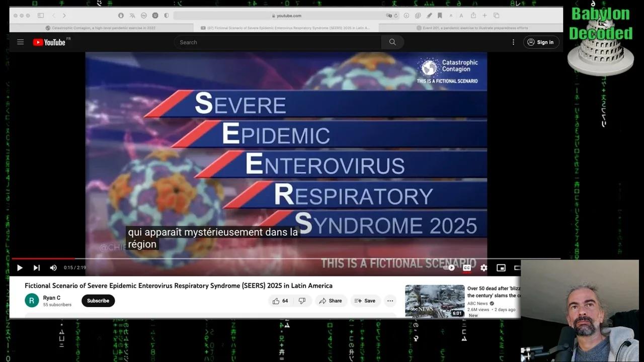
Task: Open Safari downloads button
Action: point(407,16)
